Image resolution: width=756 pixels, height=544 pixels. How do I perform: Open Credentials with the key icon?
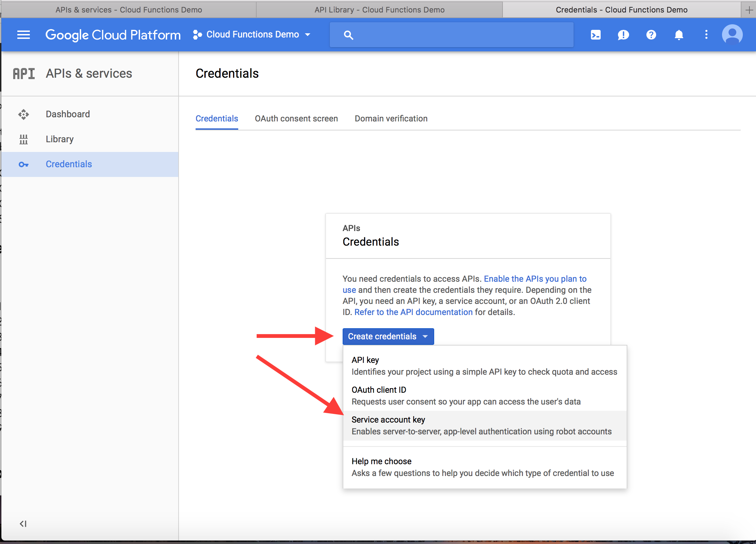click(x=69, y=164)
